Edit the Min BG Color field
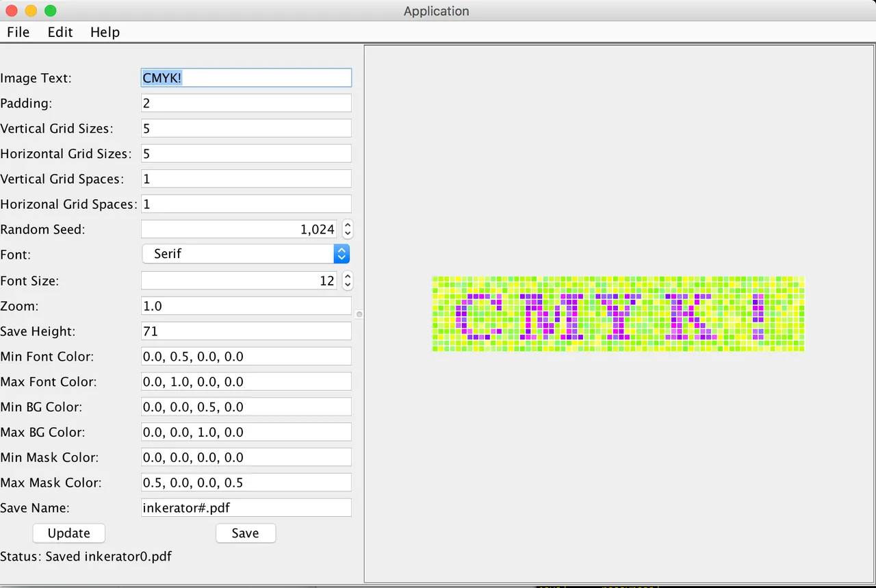876x588 pixels. 246,407
